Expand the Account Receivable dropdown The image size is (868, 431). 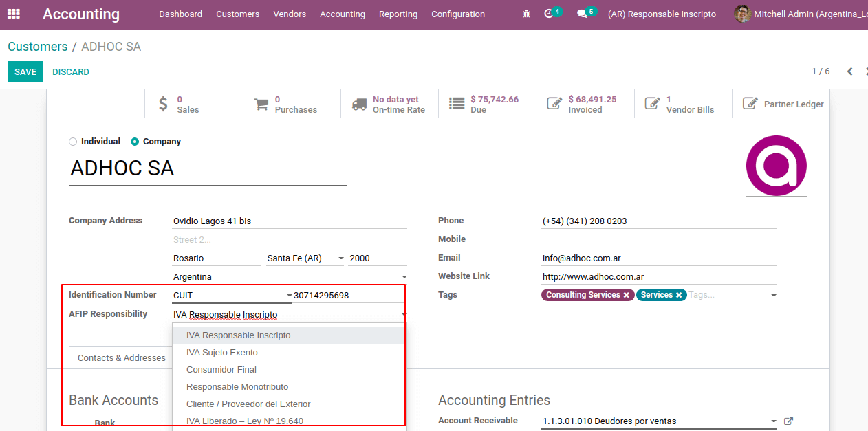tap(774, 421)
